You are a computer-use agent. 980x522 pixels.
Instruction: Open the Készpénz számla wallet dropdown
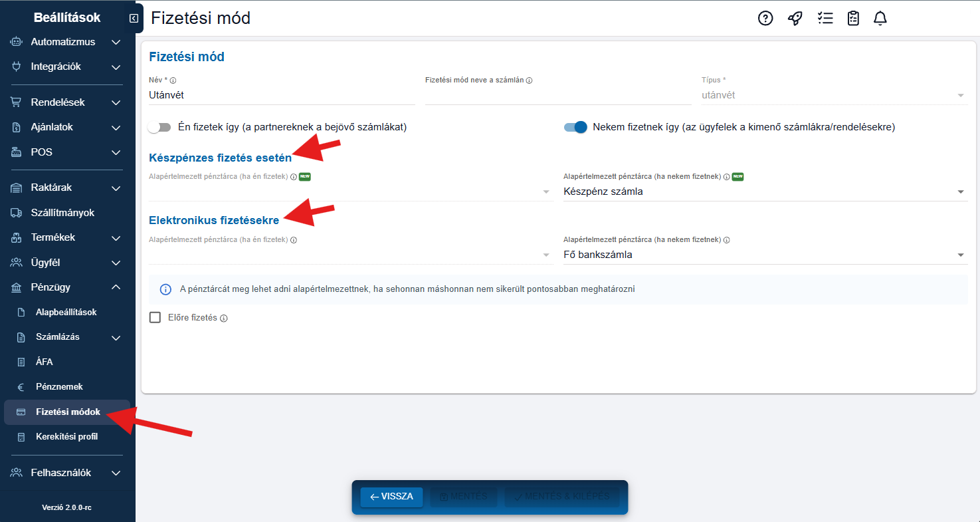[x=764, y=192]
